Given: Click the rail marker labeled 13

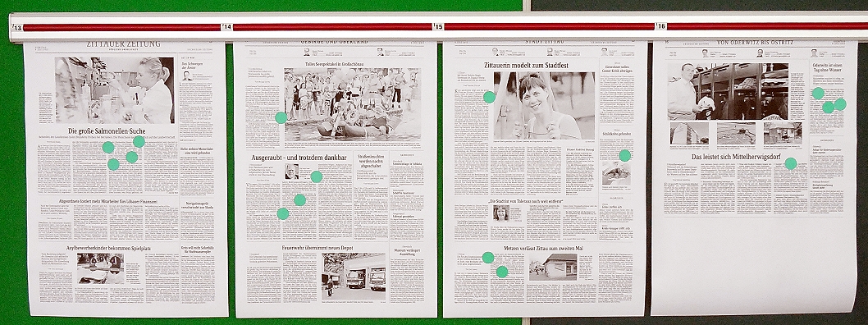Looking at the screenshot, I should point(16,27).
